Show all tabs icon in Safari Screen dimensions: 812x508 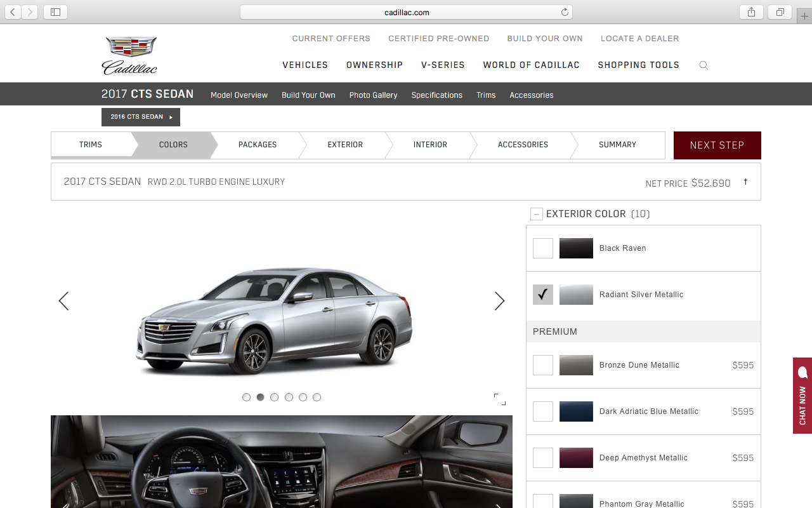click(780, 12)
